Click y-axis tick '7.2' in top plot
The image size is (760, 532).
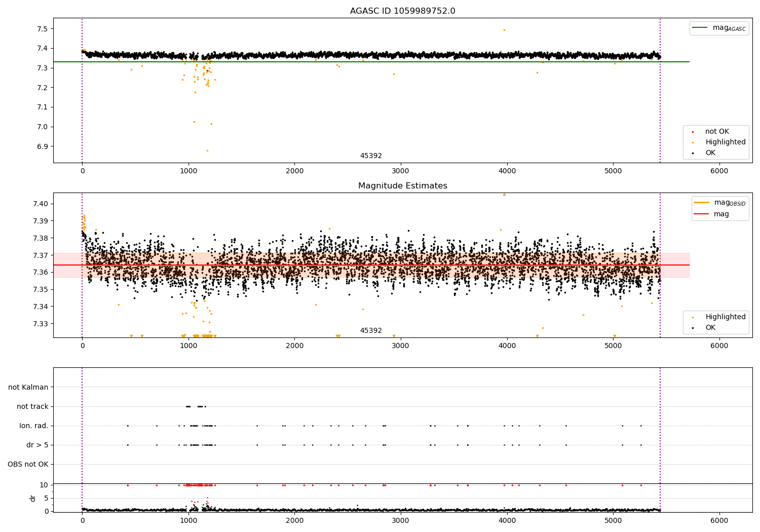43,88
